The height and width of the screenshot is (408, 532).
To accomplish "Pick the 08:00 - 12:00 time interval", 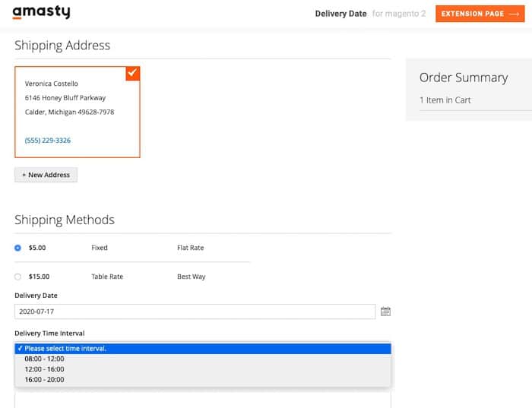I will coord(44,359).
